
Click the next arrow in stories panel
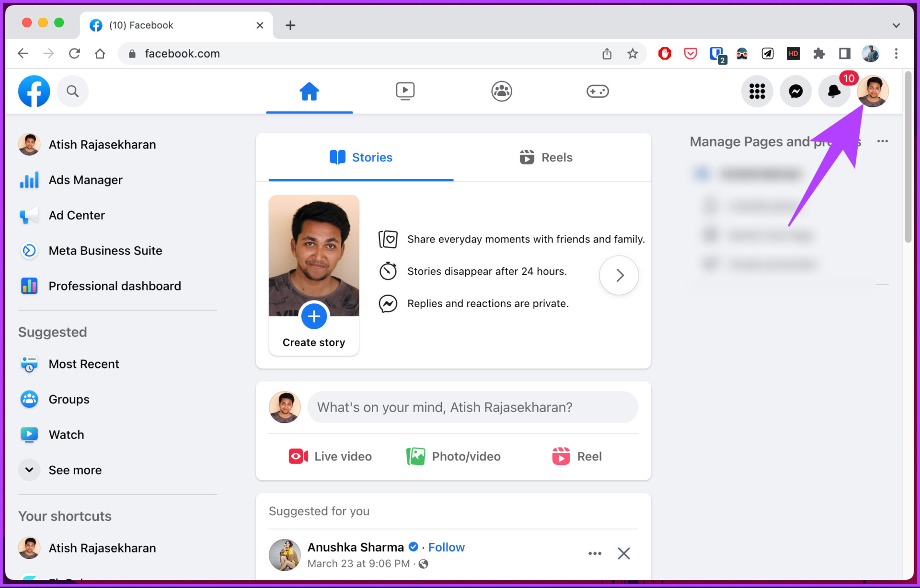pyautogui.click(x=619, y=275)
